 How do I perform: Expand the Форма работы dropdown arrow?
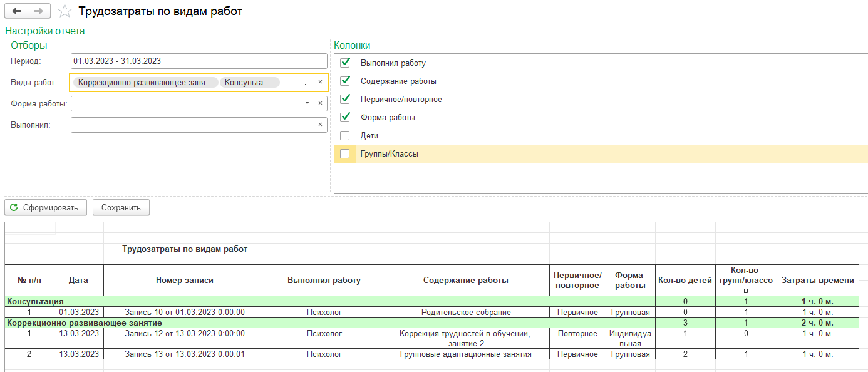click(307, 103)
